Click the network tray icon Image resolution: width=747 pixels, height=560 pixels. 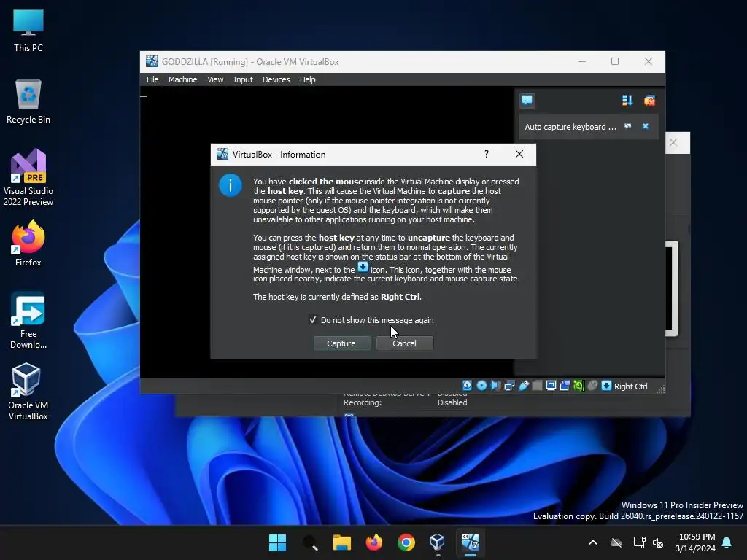[639, 542]
